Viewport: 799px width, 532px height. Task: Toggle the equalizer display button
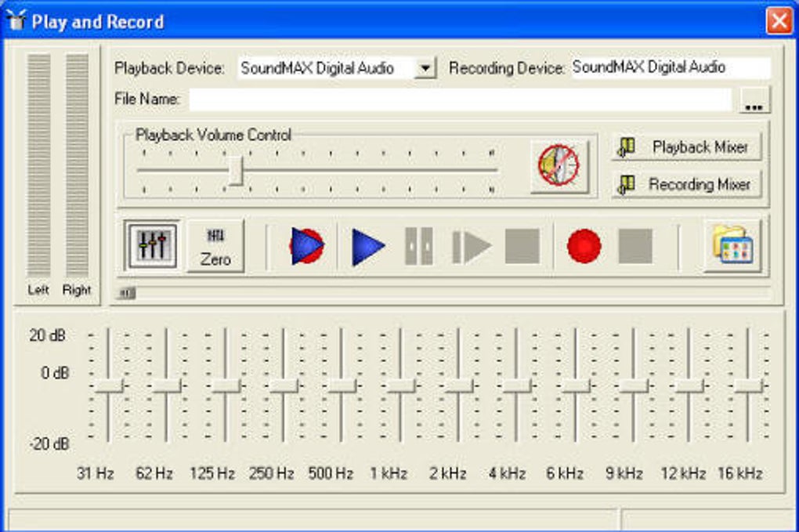151,246
